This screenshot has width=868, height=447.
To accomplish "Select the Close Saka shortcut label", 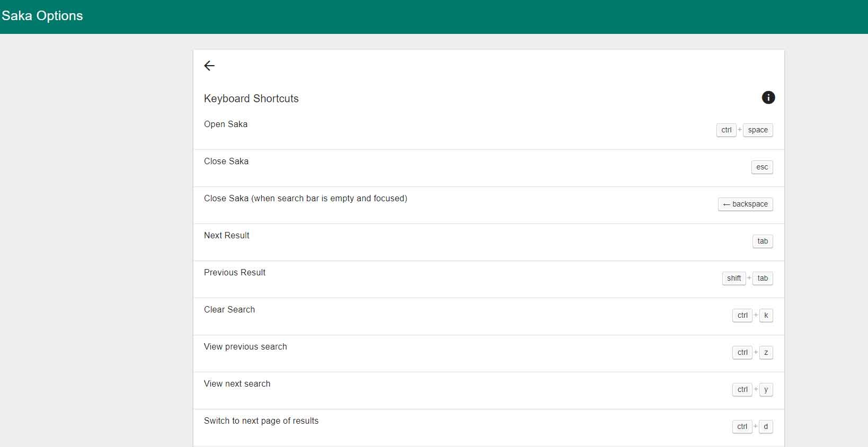I will pos(226,162).
